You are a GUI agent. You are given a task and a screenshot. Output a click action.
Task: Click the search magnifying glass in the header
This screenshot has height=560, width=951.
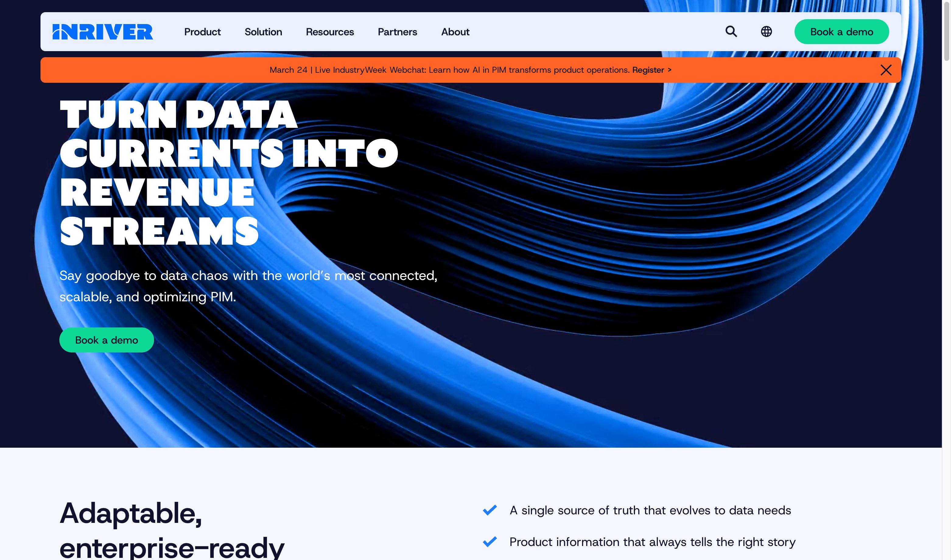(x=732, y=32)
